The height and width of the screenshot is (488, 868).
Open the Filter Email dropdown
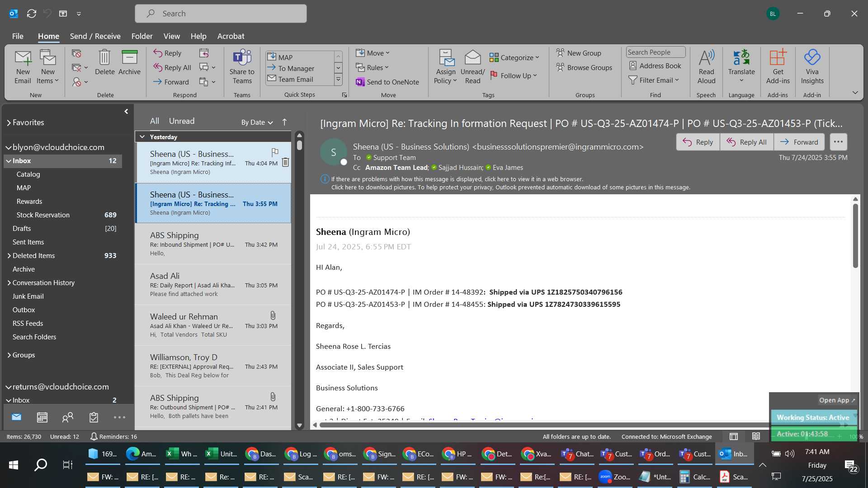(654, 80)
